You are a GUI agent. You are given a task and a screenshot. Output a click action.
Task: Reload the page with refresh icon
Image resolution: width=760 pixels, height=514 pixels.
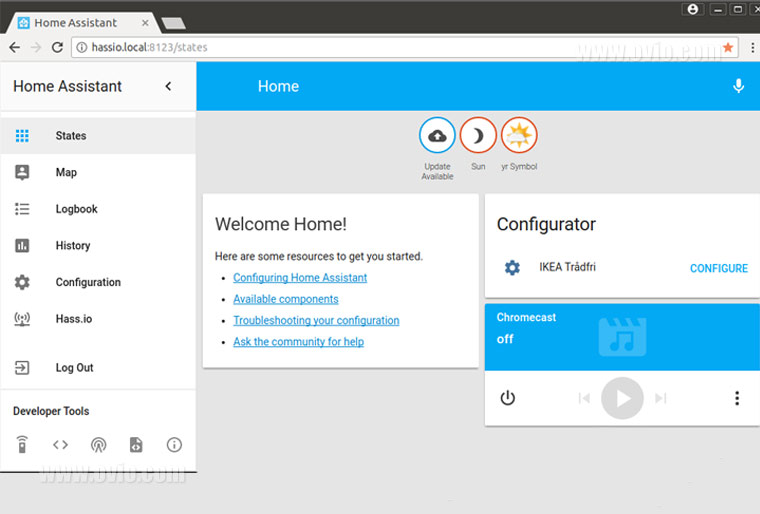point(57,48)
